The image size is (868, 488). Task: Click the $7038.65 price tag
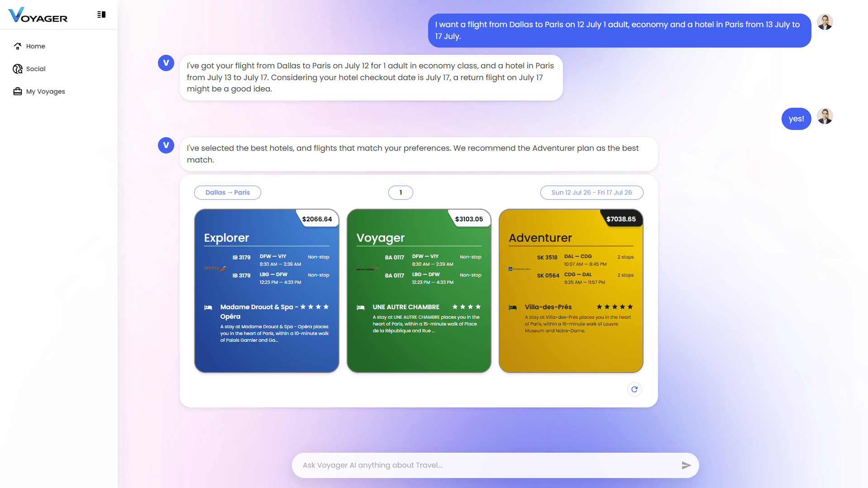click(x=621, y=219)
